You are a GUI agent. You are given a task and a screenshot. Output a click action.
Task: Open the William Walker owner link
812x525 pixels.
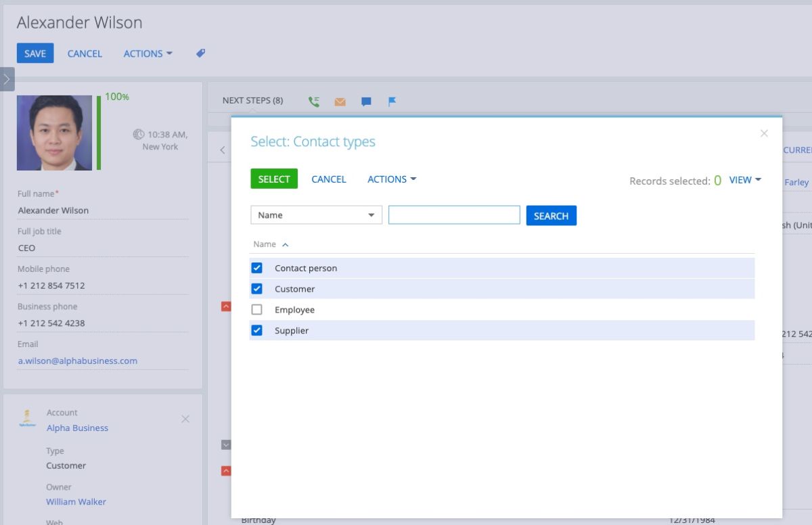click(76, 502)
